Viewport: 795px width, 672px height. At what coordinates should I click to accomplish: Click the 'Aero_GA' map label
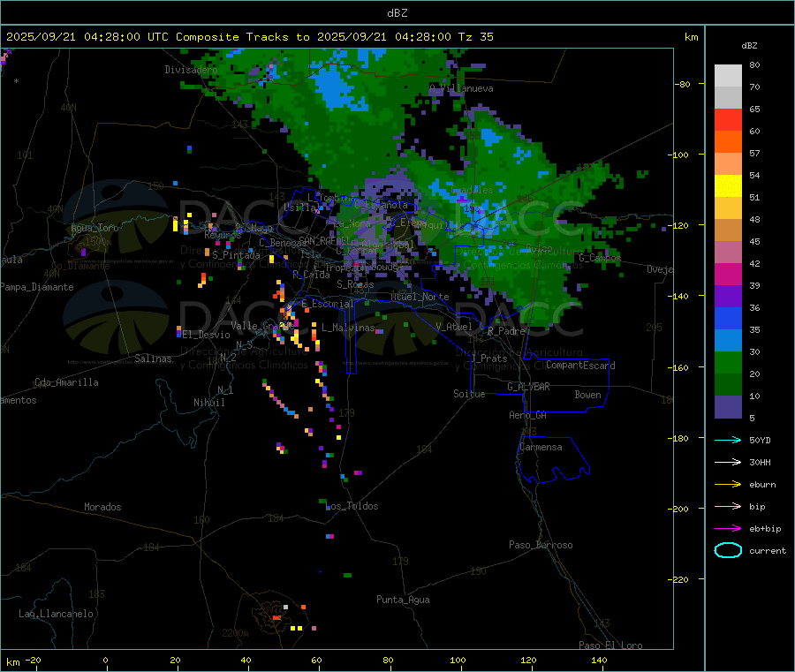pyautogui.click(x=528, y=415)
